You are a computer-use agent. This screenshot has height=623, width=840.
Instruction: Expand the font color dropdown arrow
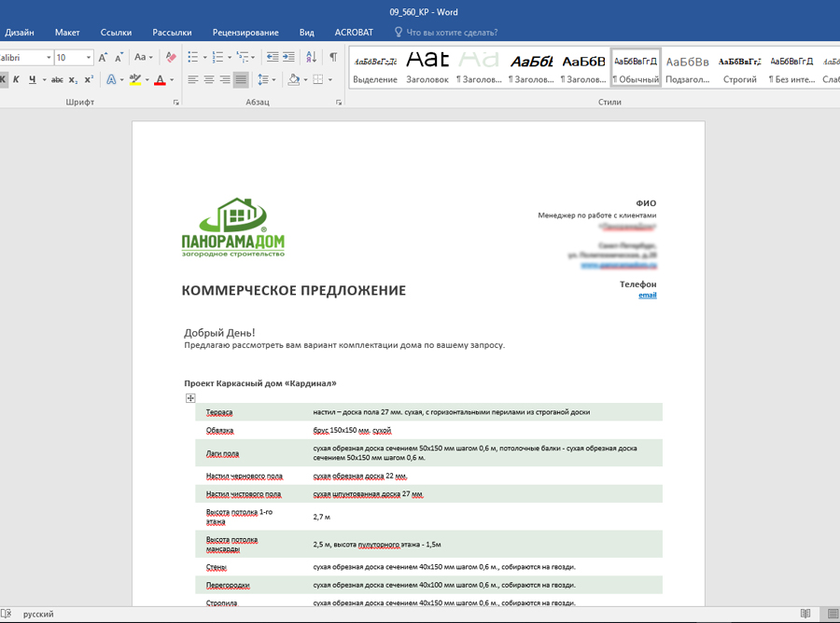[x=172, y=80]
